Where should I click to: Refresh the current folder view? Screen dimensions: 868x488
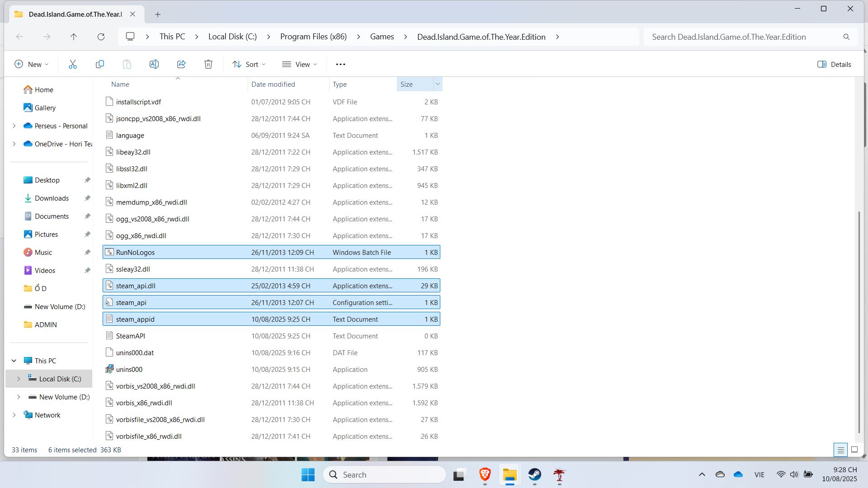pyautogui.click(x=101, y=37)
